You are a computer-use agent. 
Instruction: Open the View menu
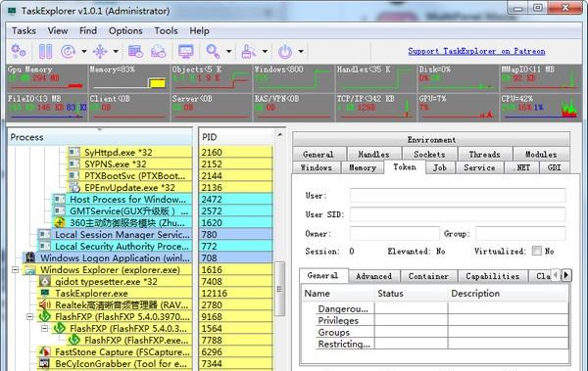click(x=58, y=30)
